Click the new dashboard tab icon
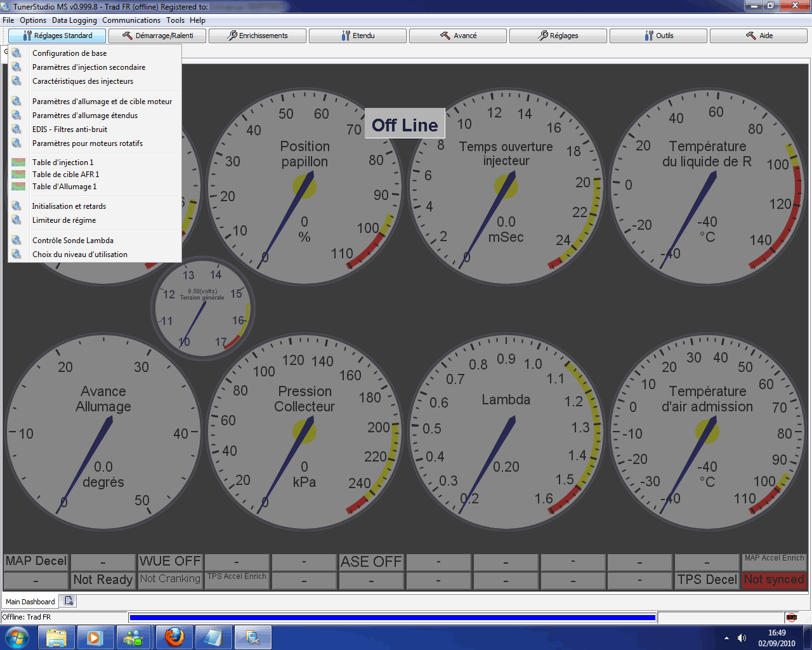The image size is (812, 650). tap(69, 600)
